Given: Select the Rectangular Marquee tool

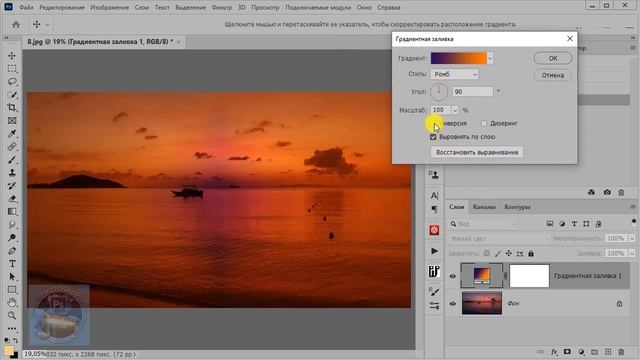Looking at the screenshot, I should 12,69.
